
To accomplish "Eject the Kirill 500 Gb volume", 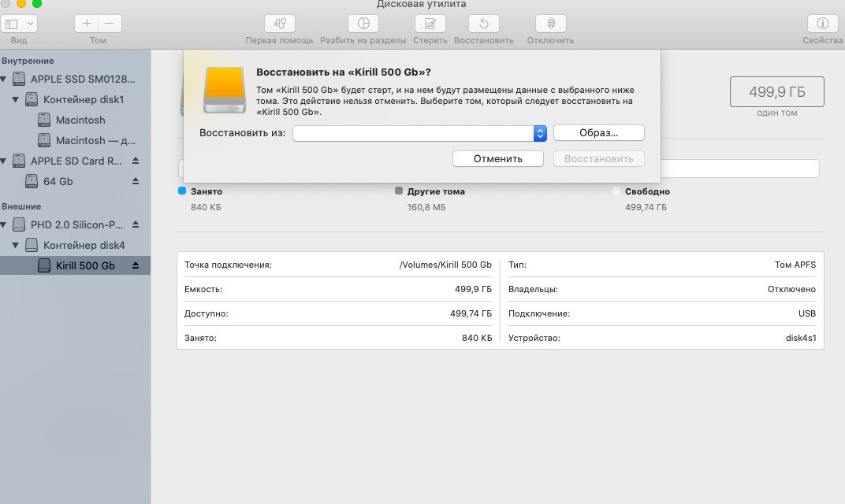I will point(136,265).
